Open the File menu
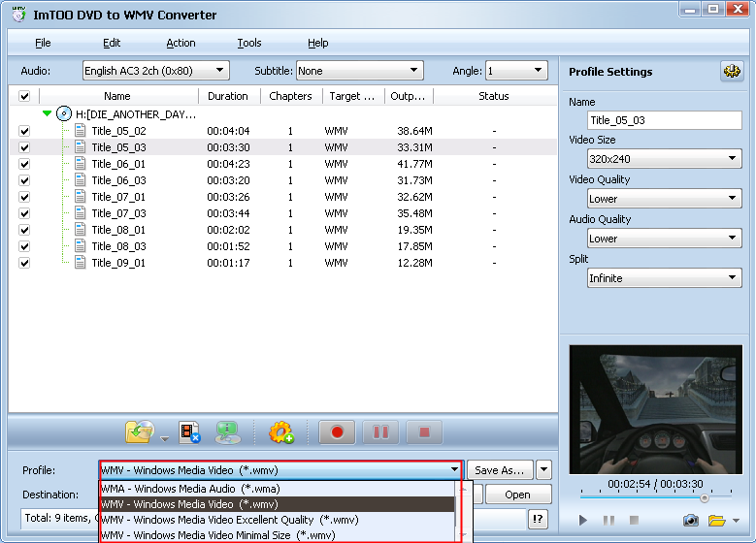The height and width of the screenshot is (543, 756). click(x=43, y=43)
